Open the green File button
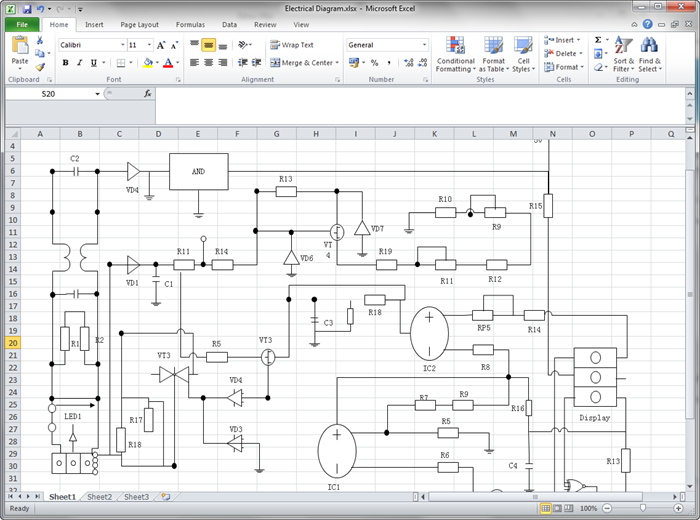 [21, 24]
